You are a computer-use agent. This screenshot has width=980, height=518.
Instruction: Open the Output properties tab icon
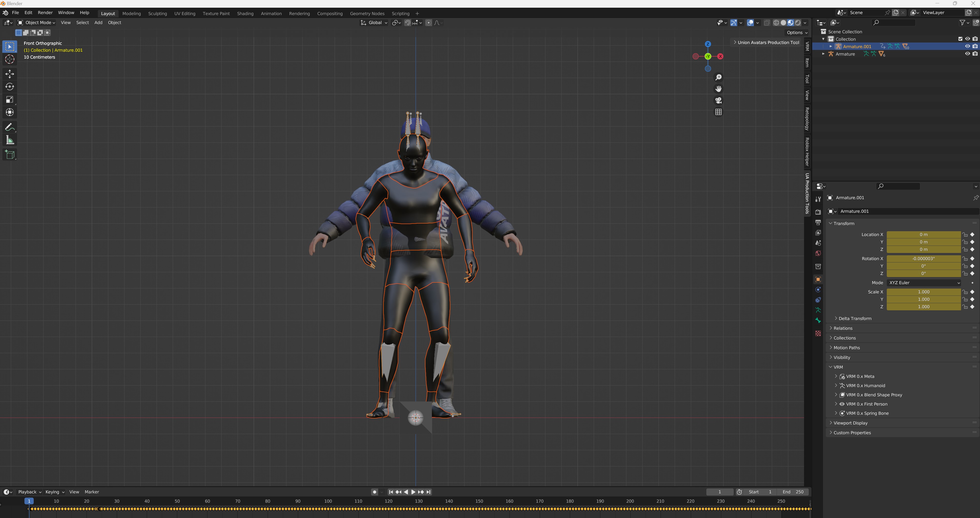818,222
